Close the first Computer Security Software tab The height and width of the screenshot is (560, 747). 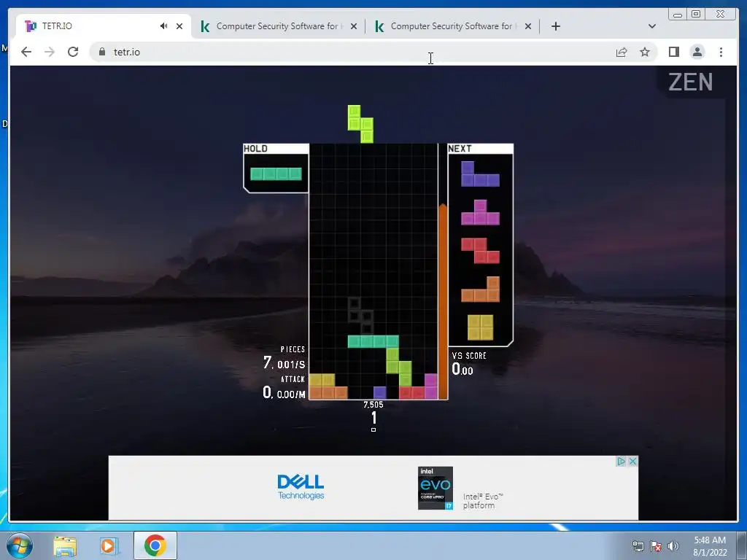point(354,26)
